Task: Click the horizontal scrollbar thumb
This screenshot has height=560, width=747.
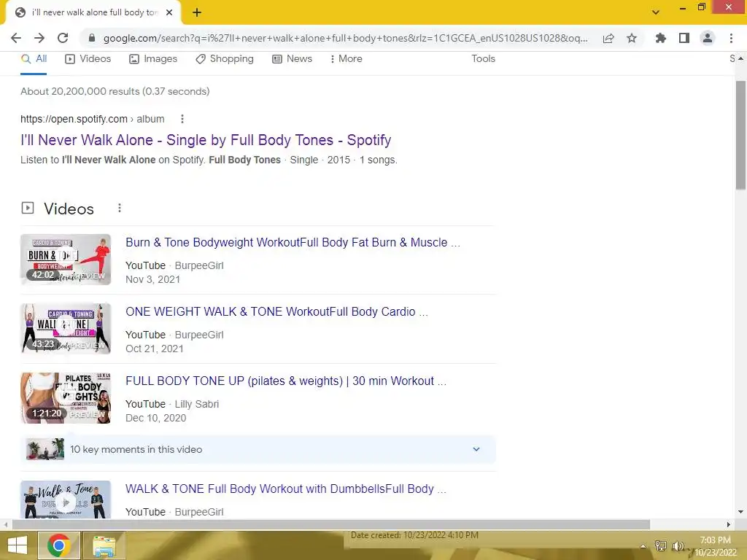Action: pyautogui.click(x=331, y=525)
